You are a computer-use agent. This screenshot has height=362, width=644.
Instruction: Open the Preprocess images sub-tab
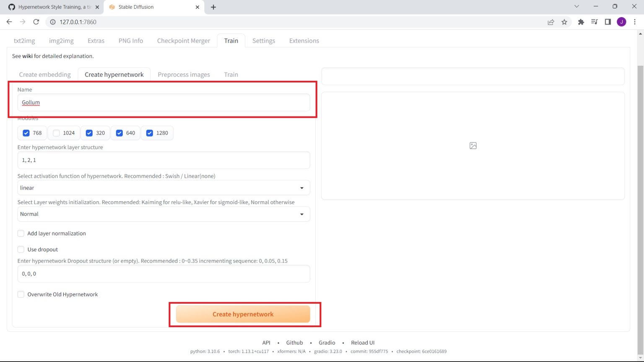pos(184,75)
